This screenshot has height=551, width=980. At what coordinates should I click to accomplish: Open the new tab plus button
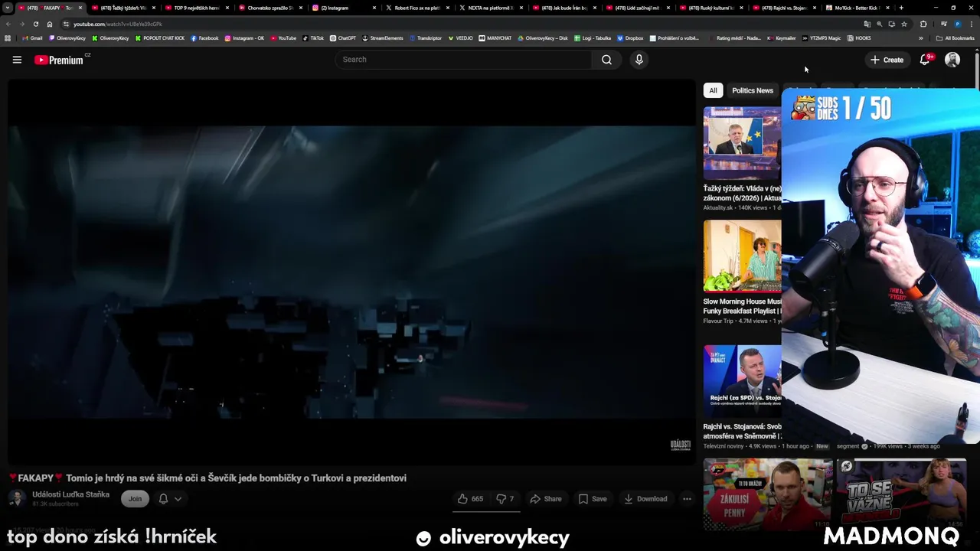pyautogui.click(x=901, y=8)
